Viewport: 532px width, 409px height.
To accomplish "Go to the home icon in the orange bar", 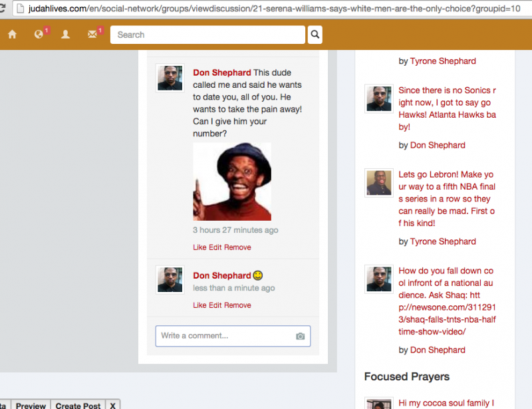I will pyautogui.click(x=12, y=35).
